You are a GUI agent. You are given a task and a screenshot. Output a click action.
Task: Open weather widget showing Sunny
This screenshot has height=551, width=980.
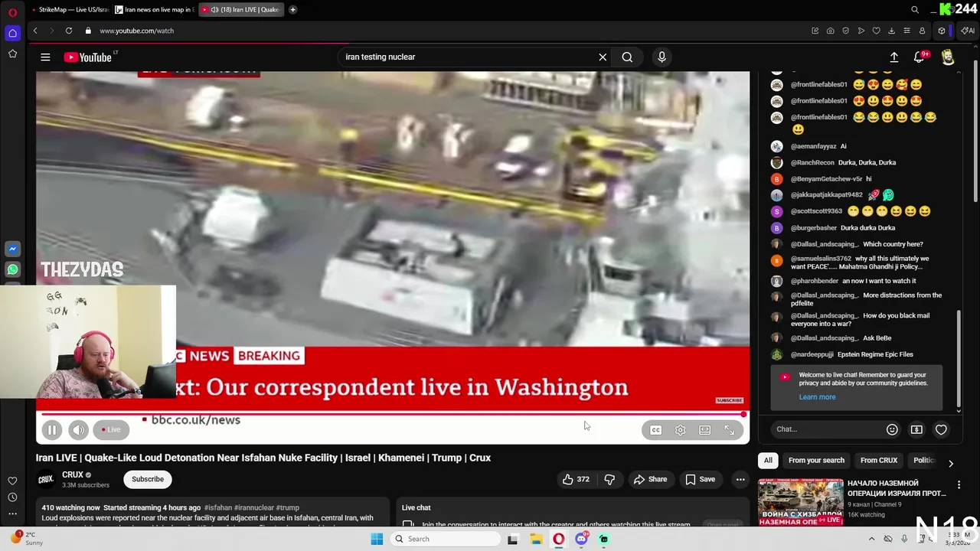[26, 539]
